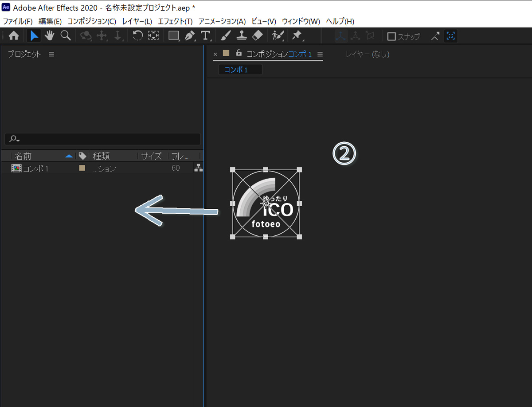Select the Hand tool
This screenshot has width=532, height=407.
click(49, 36)
